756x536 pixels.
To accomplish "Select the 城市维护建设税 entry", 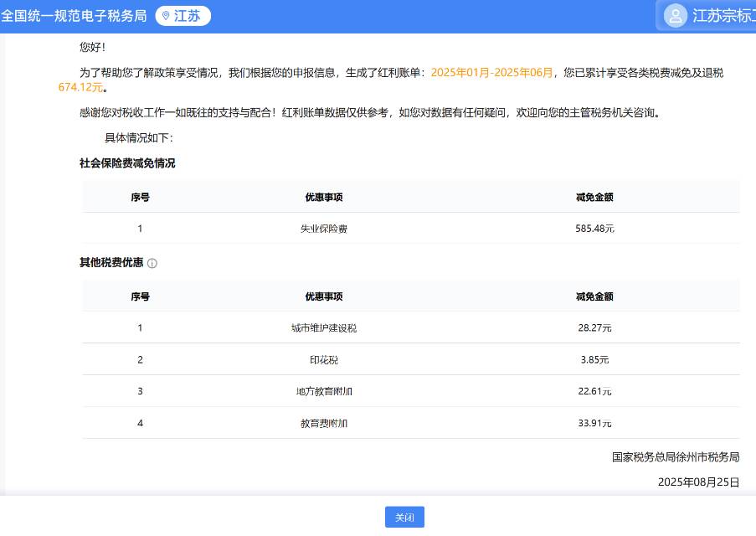I will click(323, 328).
